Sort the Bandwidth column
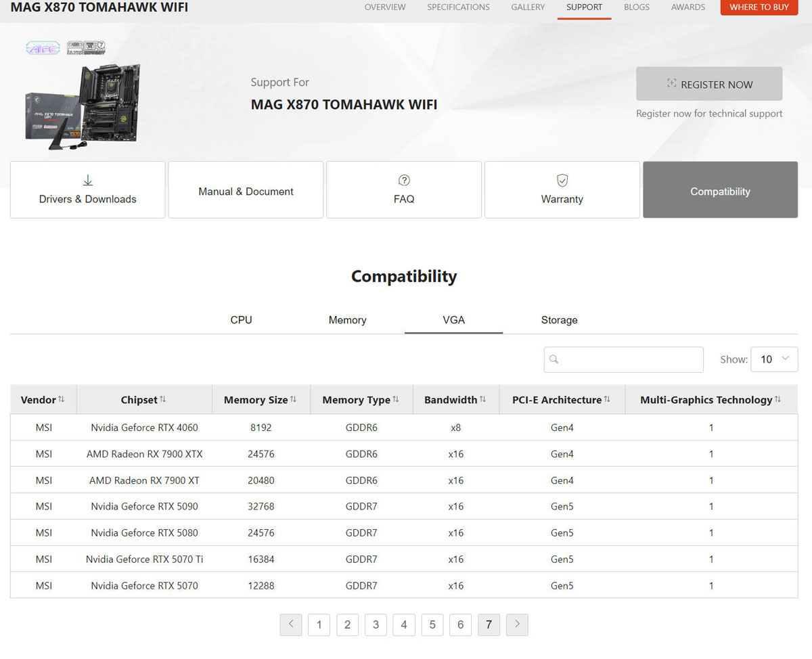The width and height of the screenshot is (812, 659). (x=481, y=399)
